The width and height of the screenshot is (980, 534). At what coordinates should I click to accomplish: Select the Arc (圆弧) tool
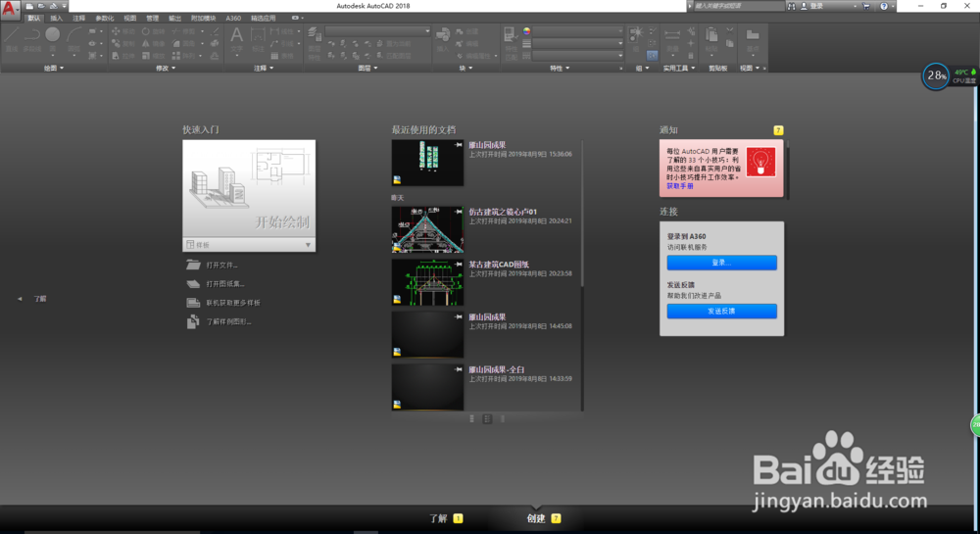point(73,40)
